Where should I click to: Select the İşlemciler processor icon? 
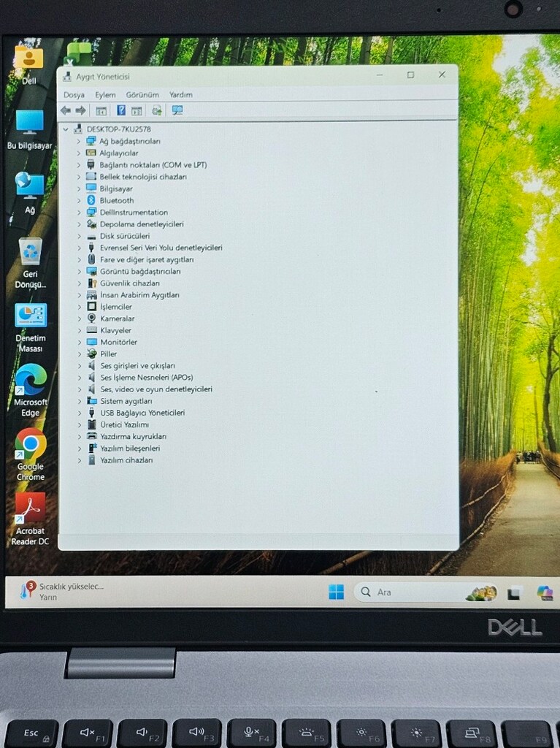click(x=91, y=306)
